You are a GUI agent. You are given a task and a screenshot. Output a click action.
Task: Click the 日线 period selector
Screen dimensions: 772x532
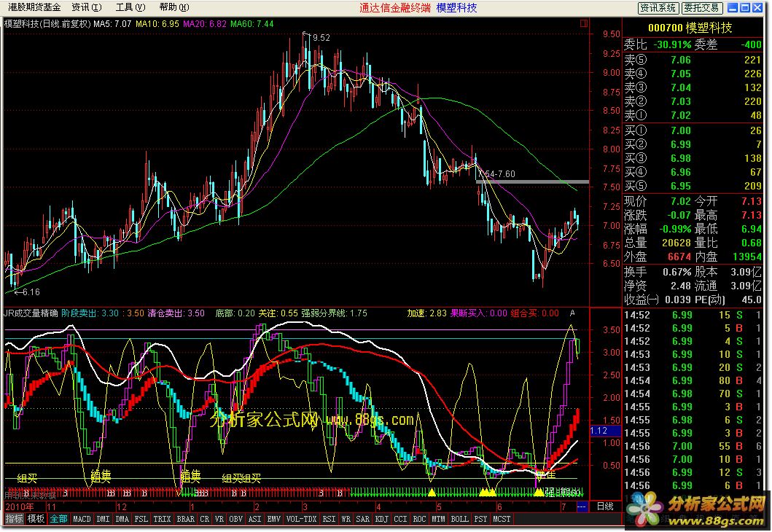[605, 506]
